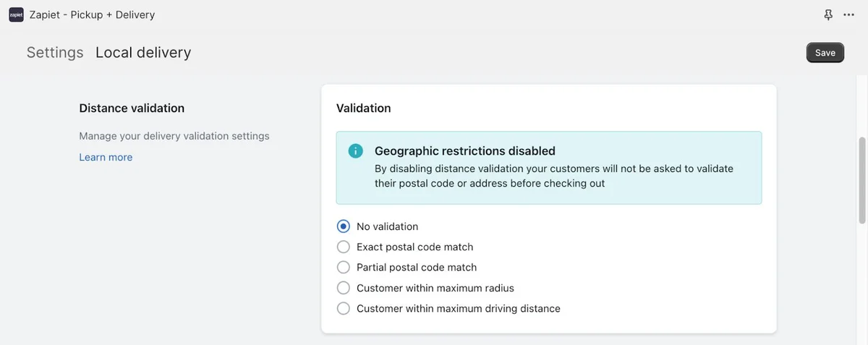The image size is (868, 345).
Task: Click the Validation card heading
Action: [364, 108]
